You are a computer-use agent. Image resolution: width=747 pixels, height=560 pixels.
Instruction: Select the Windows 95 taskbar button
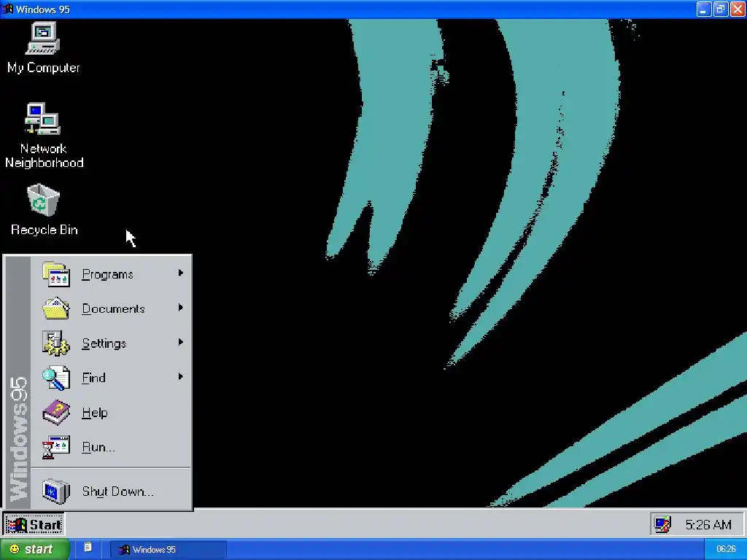coord(168,549)
